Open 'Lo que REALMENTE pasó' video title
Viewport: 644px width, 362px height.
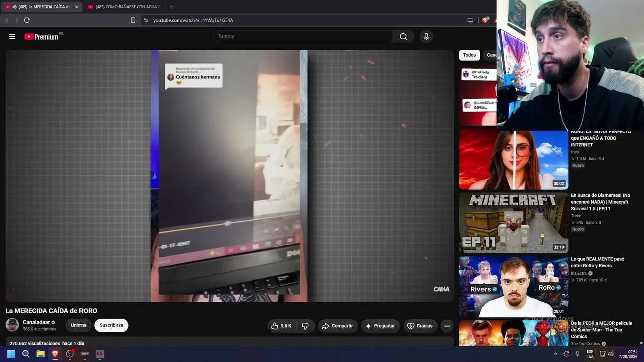[597, 262]
